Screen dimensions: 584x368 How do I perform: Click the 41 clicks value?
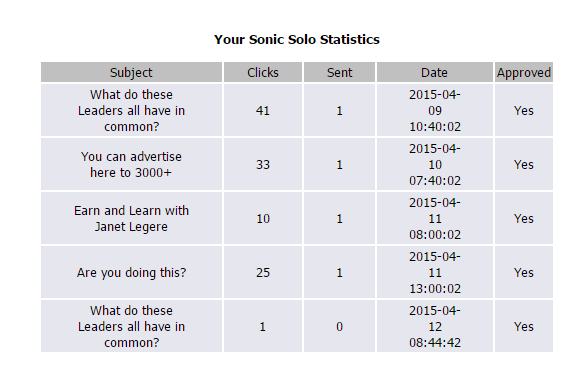point(263,111)
